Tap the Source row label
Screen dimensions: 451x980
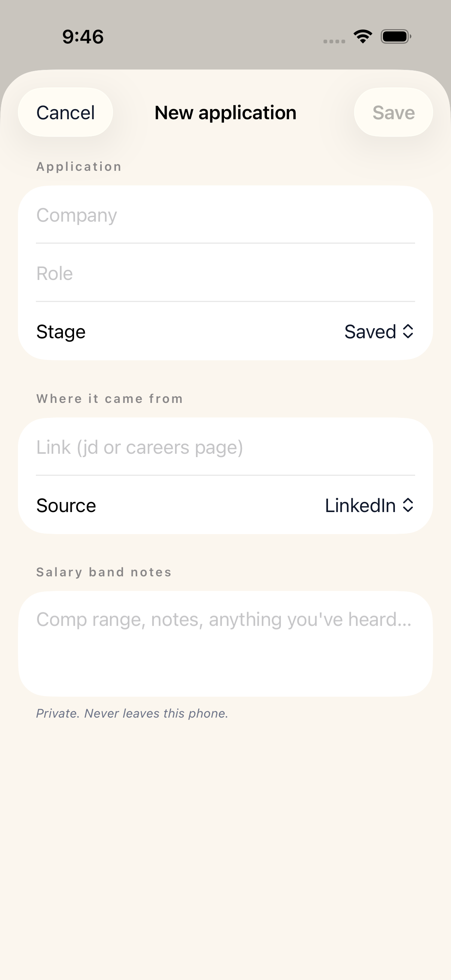click(66, 506)
